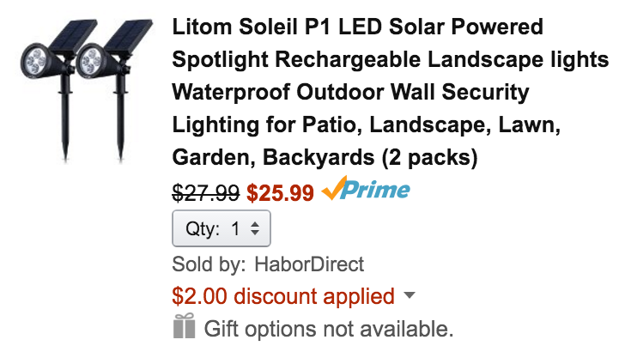Open the Litom Soleil P1 product title
The image size is (625, 364).
[x=357, y=27]
